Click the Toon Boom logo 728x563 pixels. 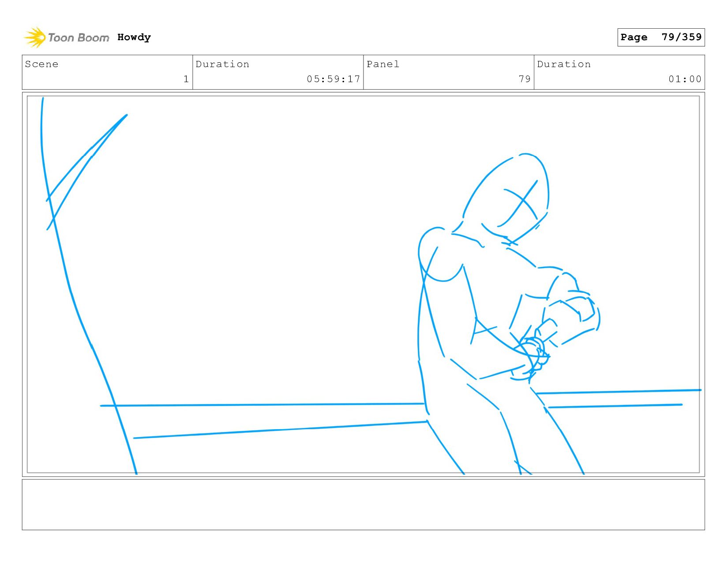tap(66, 38)
